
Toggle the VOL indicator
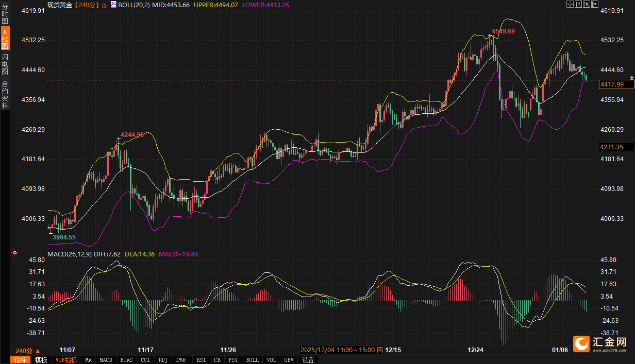272,360
